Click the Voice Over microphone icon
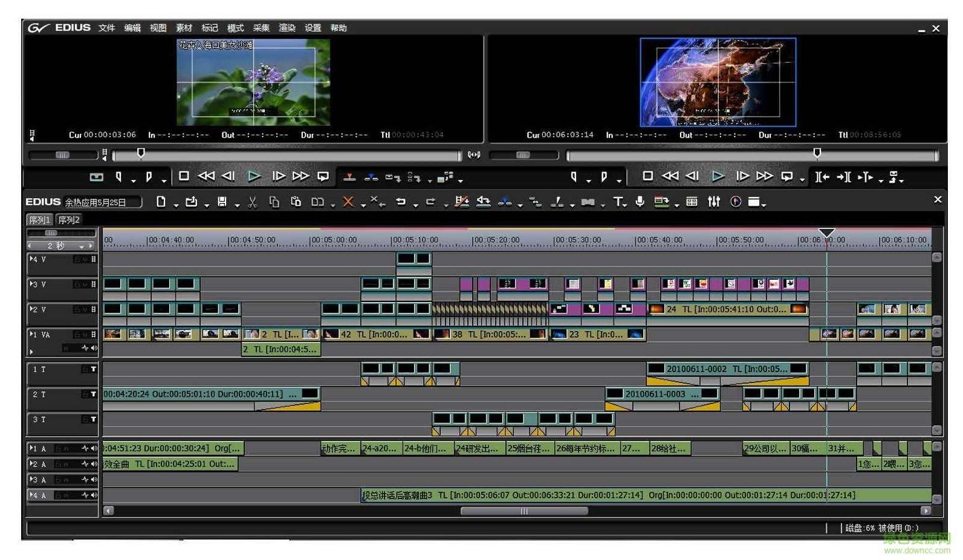Viewport: 963px width, 560px height. pyautogui.click(x=640, y=202)
